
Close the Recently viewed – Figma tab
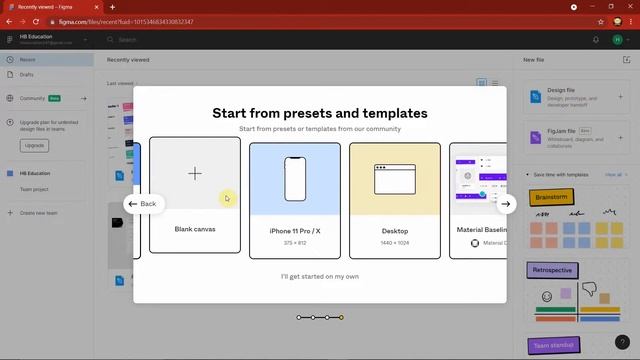96,7
